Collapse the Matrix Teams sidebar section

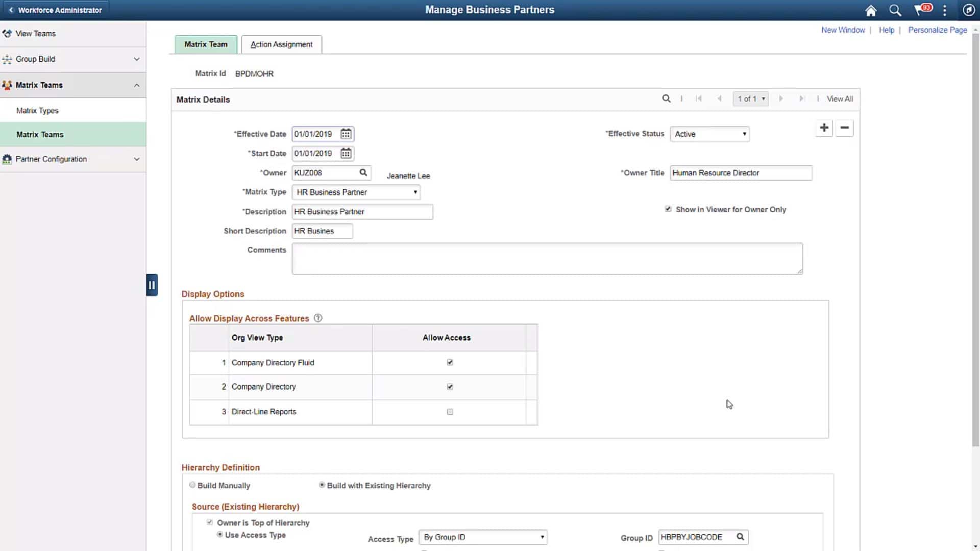point(136,85)
